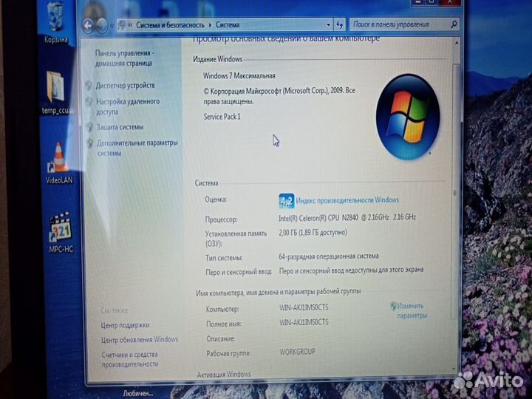This screenshot has height=399, width=532.
Task: Click the Windows logo image
Action: pos(408,117)
